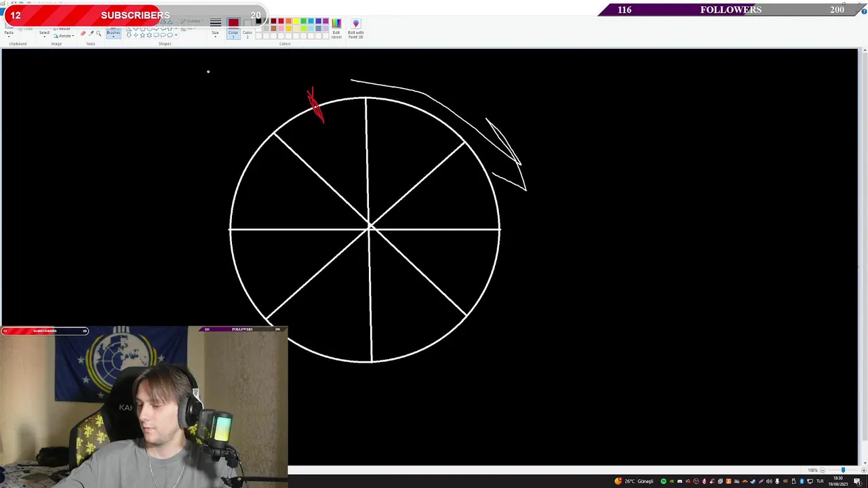Click the Resize button
This screenshot has width=868, height=488.
(x=62, y=28)
